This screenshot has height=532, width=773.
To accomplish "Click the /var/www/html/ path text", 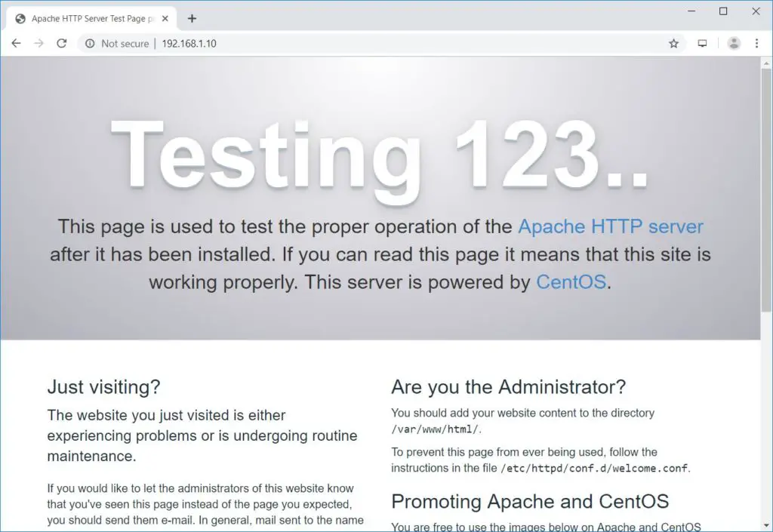I will tap(435, 429).
